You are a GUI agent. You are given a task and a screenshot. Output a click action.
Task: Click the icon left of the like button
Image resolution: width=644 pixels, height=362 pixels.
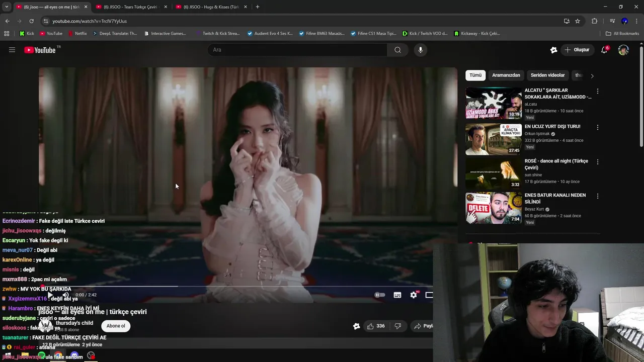coord(356,326)
